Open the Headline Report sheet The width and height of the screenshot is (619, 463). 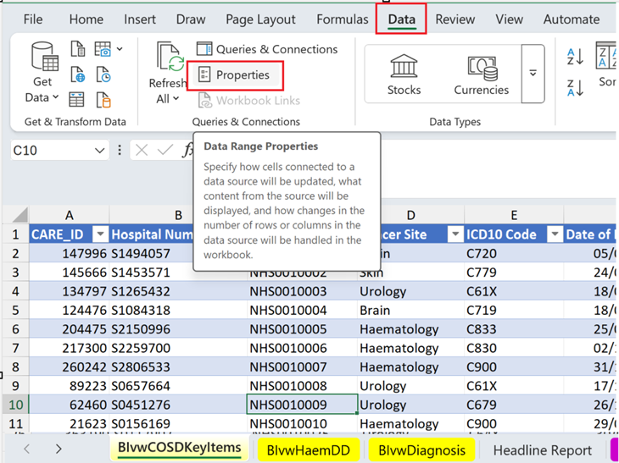click(542, 450)
